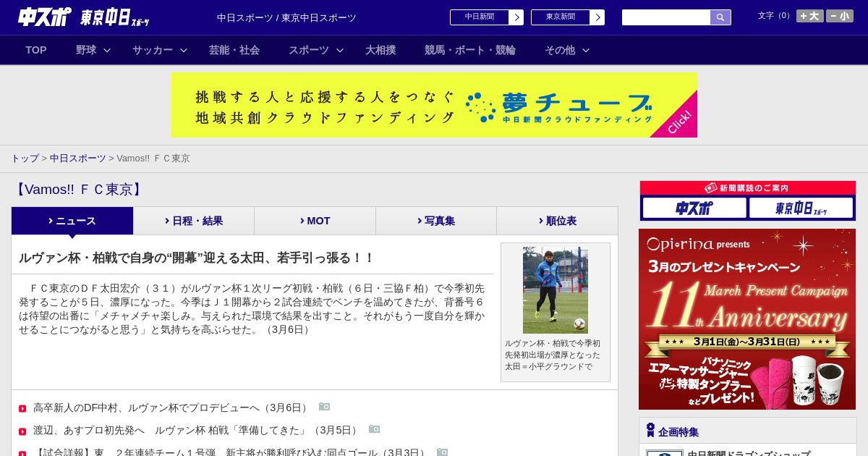Screen dimensions: 868x456
Task: Click the 中スポ logo in header
Action: (45, 17)
